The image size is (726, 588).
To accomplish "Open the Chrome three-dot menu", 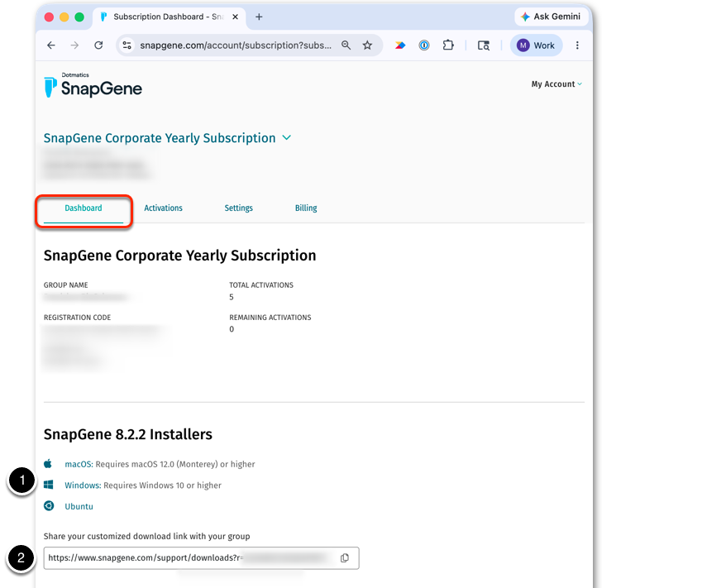I will click(x=577, y=45).
